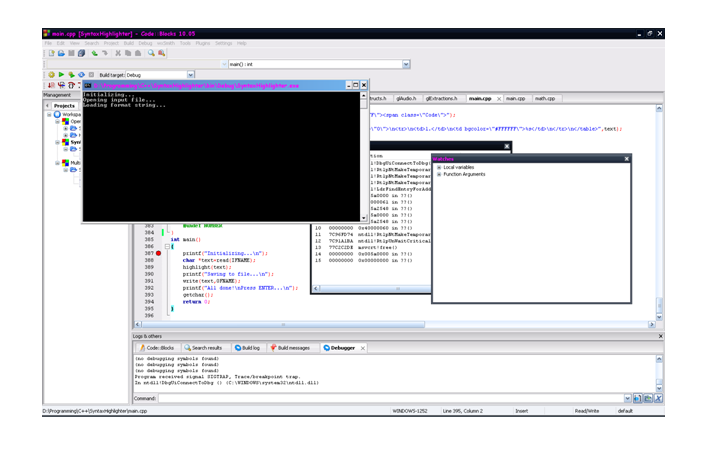Screen dimensions: 720x450
Task: Collapse the first project node in tree
Action: click(57, 122)
